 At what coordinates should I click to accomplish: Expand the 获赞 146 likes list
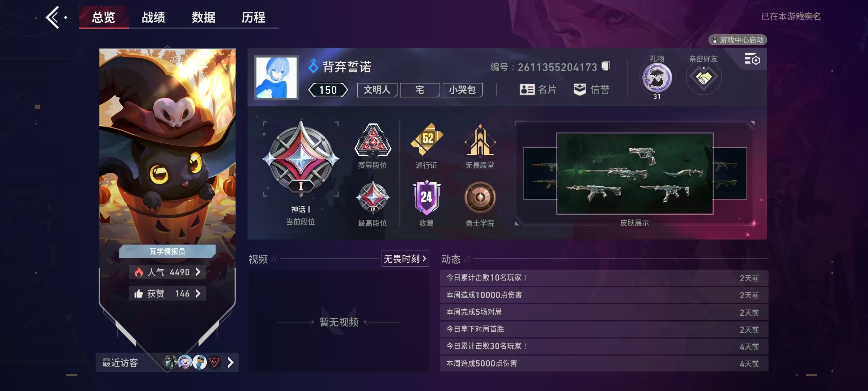167,293
